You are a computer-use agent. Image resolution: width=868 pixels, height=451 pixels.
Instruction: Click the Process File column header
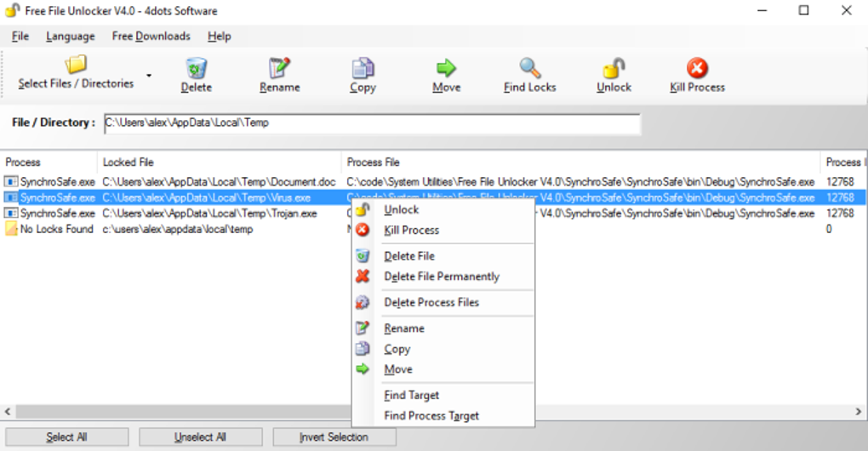pyautogui.click(x=580, y=163)
